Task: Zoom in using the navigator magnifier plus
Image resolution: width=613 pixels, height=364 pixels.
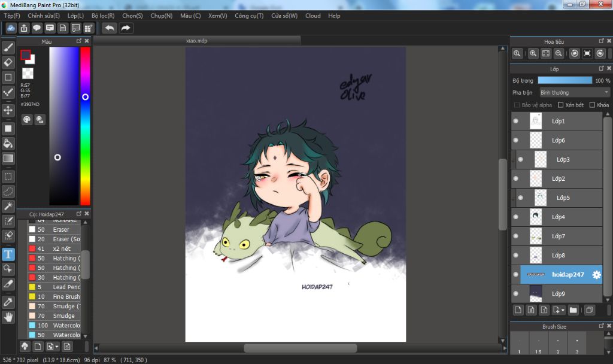Action: point(533,53)
